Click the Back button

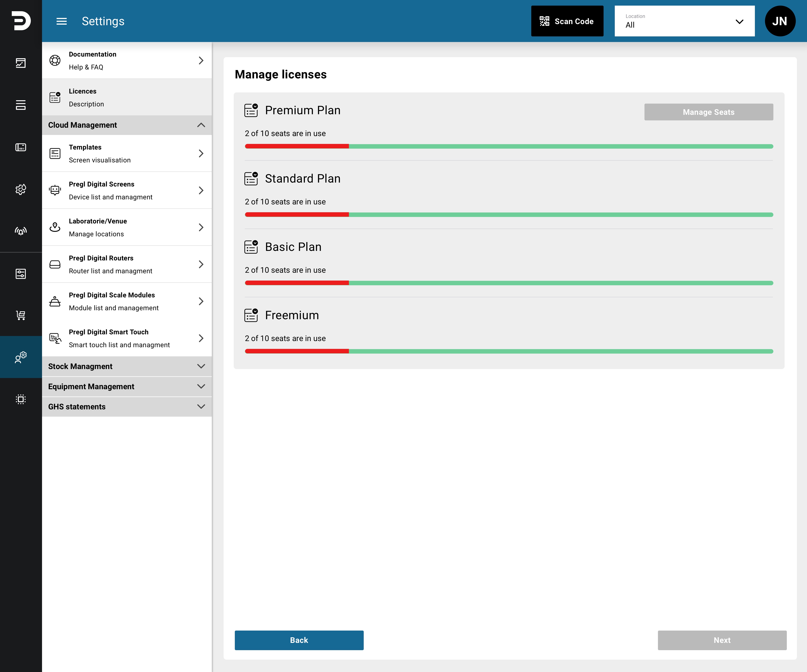pos(299,640)
